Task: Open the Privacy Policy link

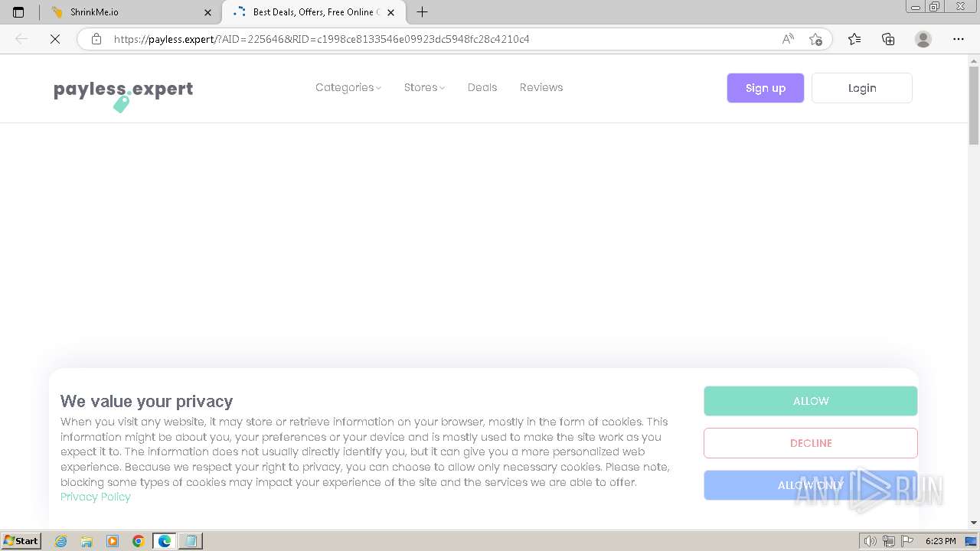Action: pos(96,497)
